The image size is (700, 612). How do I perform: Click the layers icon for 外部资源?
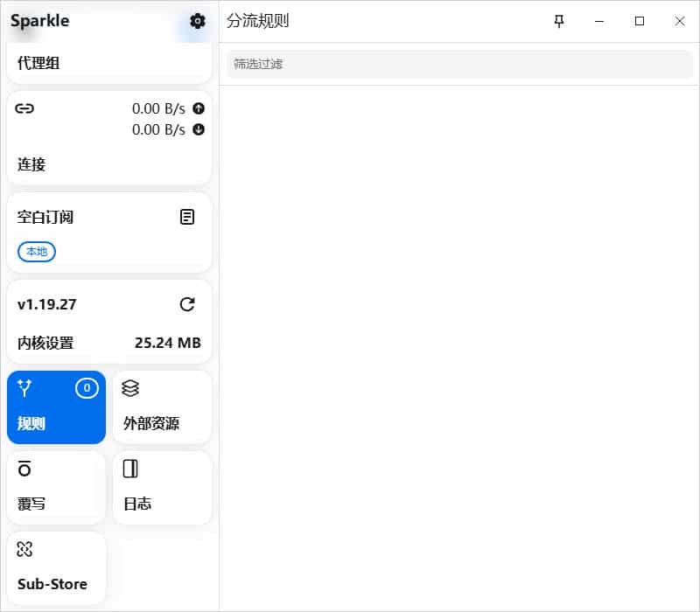tap(130, 388)
